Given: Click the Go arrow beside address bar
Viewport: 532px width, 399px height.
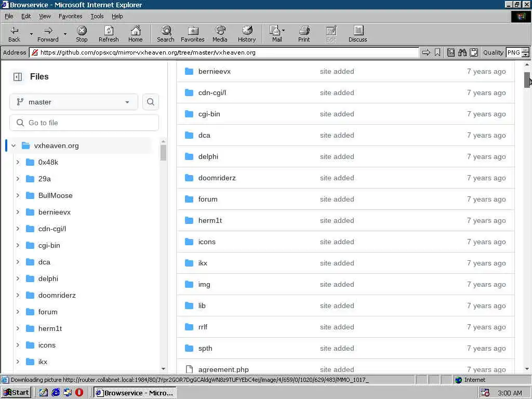Looking at the screenshot, I should coord(426,52).
